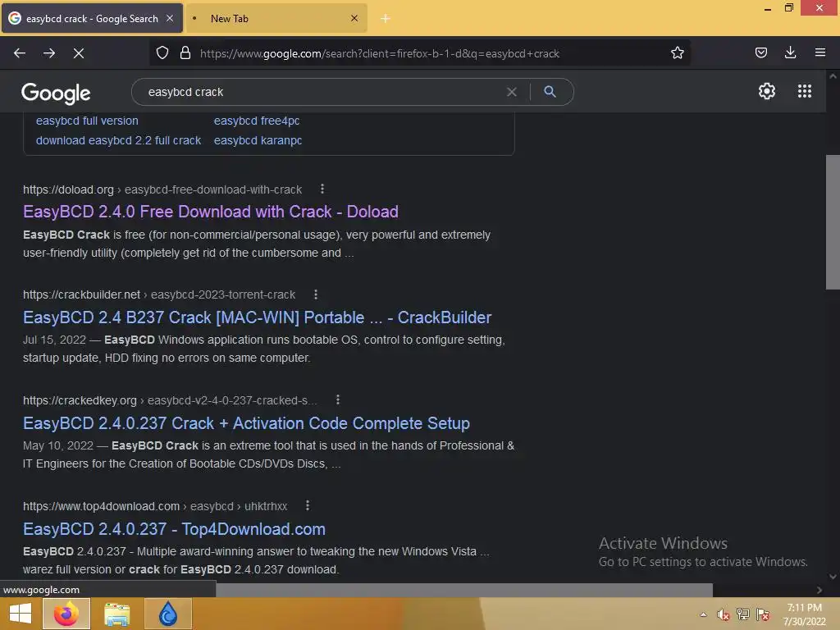840x630 pixels.
Task: Open options for the crackedkey.org result
Action: pos(337,400)
